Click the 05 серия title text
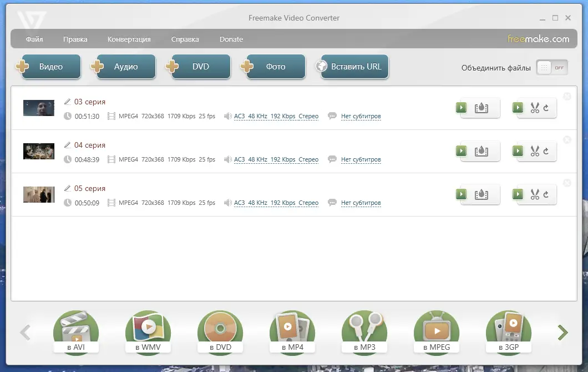Screen dimensions: 588x372 (x=90, y=188)
